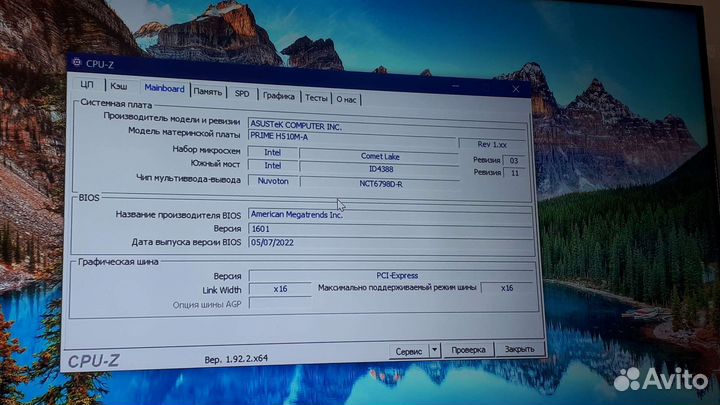Click BIOS date 05/07/2022 field
This screenshot has width=720, height=405.
391,242
